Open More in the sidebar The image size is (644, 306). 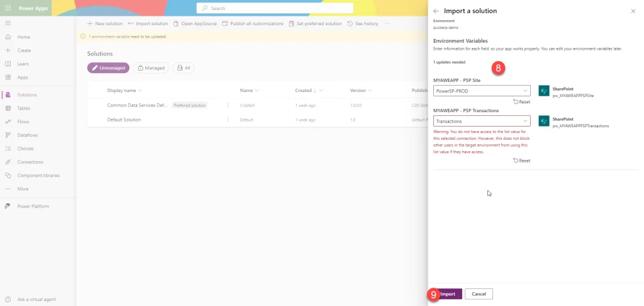tap(23, 189)
